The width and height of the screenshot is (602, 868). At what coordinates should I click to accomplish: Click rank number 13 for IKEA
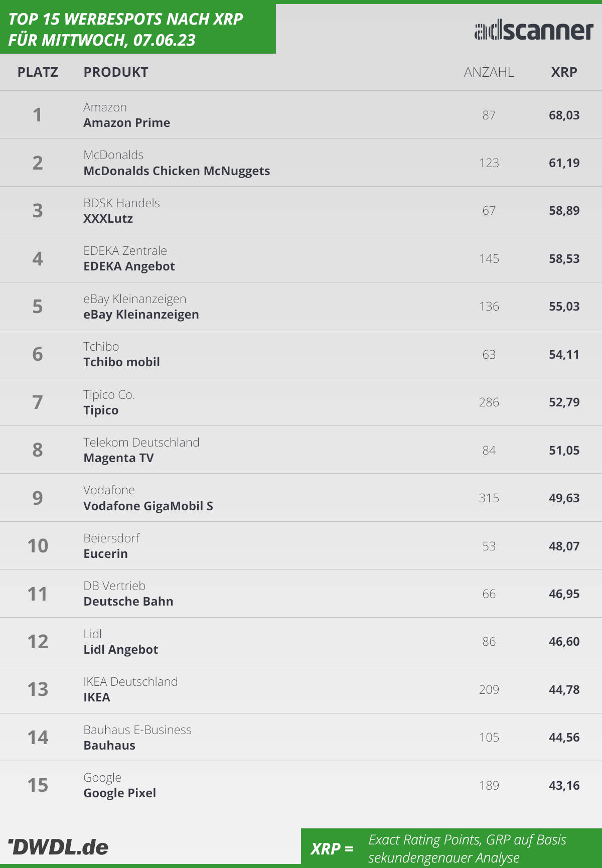point(38,689)
